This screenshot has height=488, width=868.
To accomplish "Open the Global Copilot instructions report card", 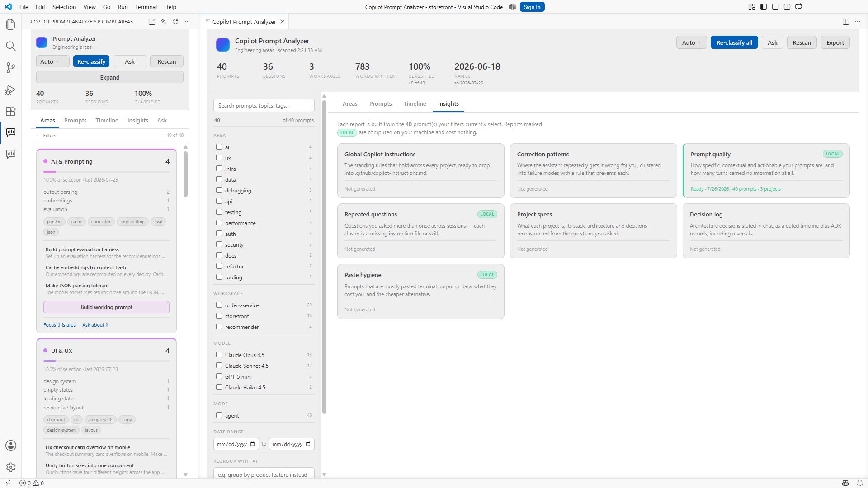I will 420,170.
